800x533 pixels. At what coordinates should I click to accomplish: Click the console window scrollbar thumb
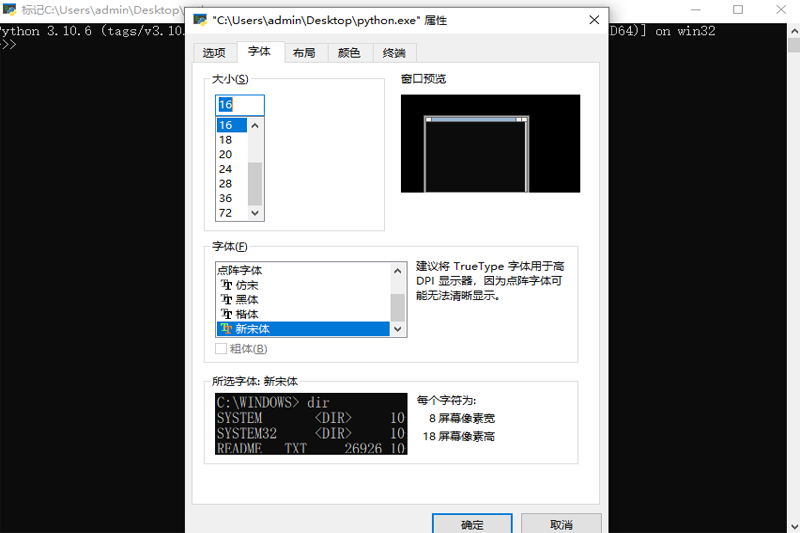794,45
